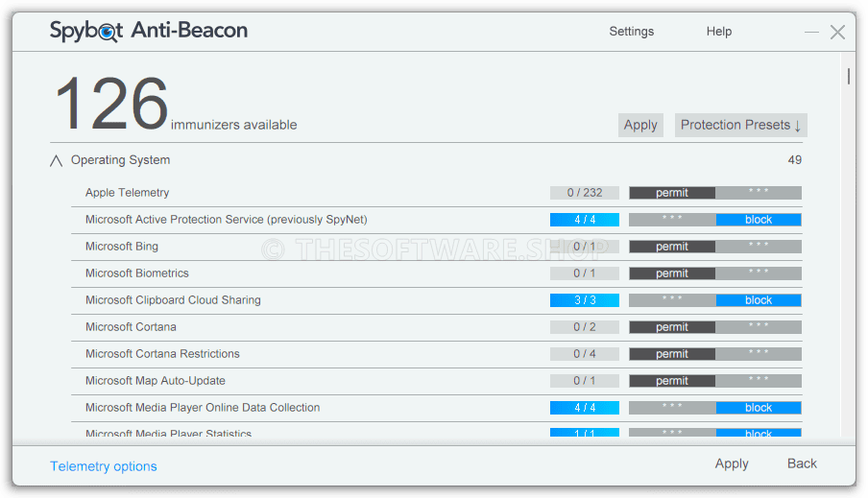Image resolution: width=868 pixels, height=498 pixels.
Task: Minimize the Anti-Beacon window
Action: 811,32
